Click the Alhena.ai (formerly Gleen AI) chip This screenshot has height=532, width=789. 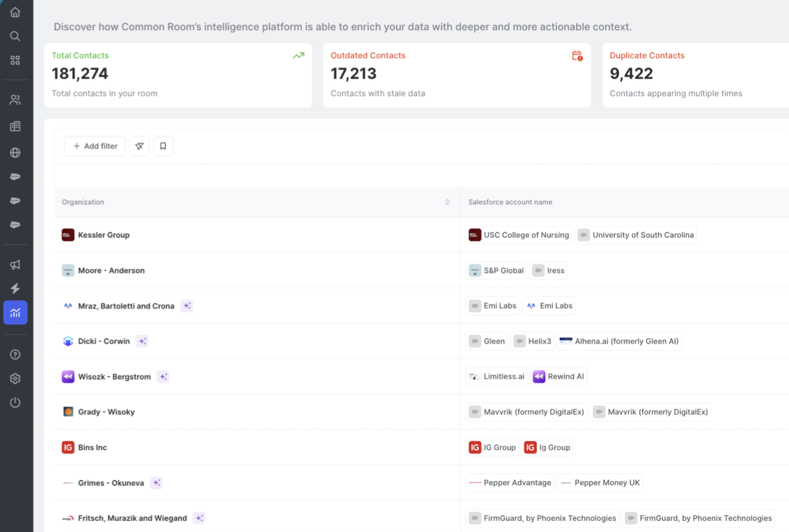(x=619, y=341)
